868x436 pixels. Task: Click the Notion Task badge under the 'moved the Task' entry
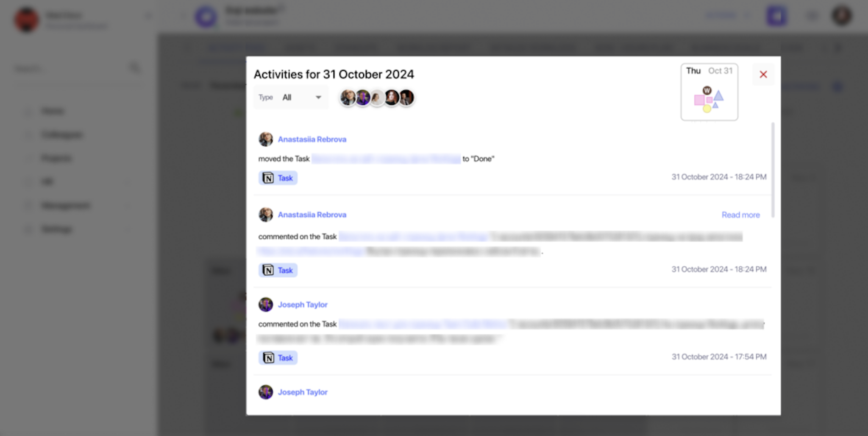pos(278,178)
